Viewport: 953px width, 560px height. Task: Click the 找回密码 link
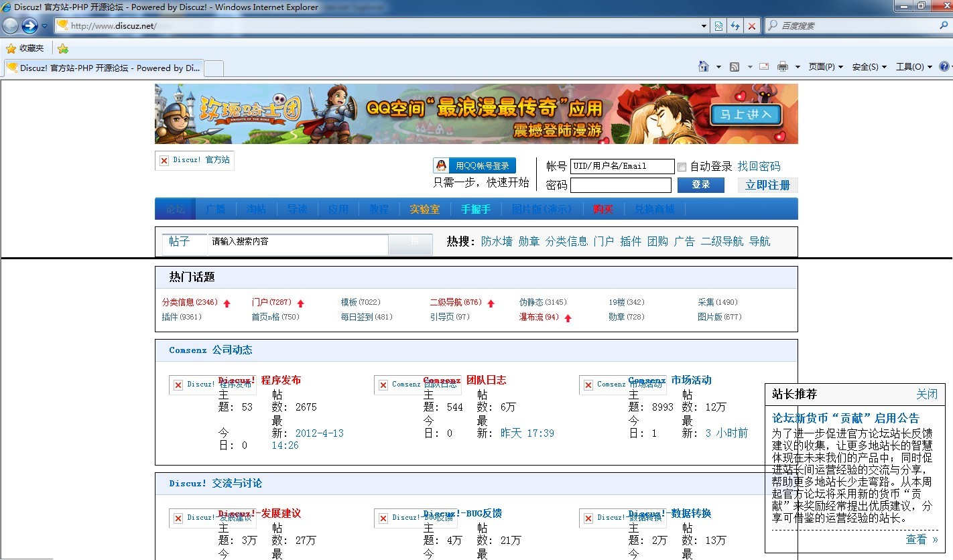[759, 166]
